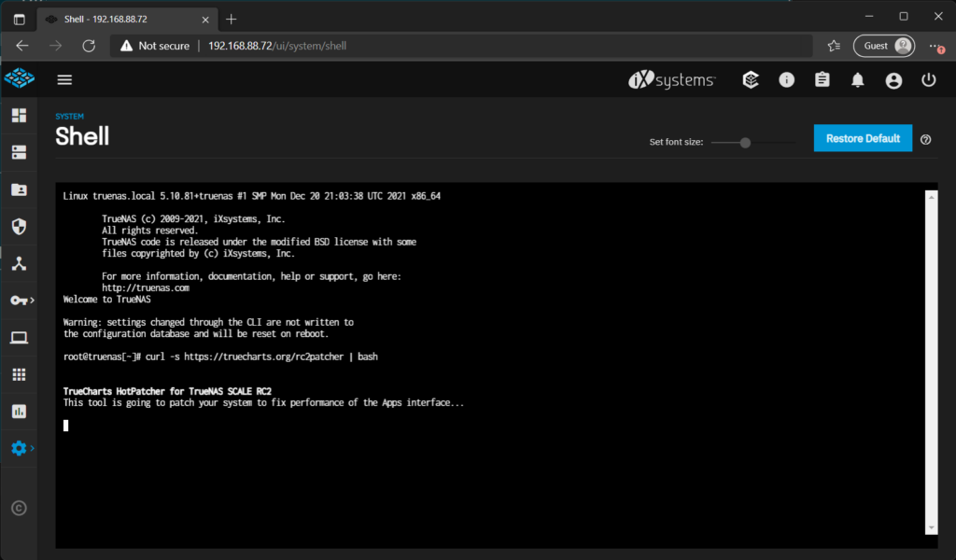Click the TrueNAS logo icon
Viewport: 956px width, 560px height.
(19, 78)
